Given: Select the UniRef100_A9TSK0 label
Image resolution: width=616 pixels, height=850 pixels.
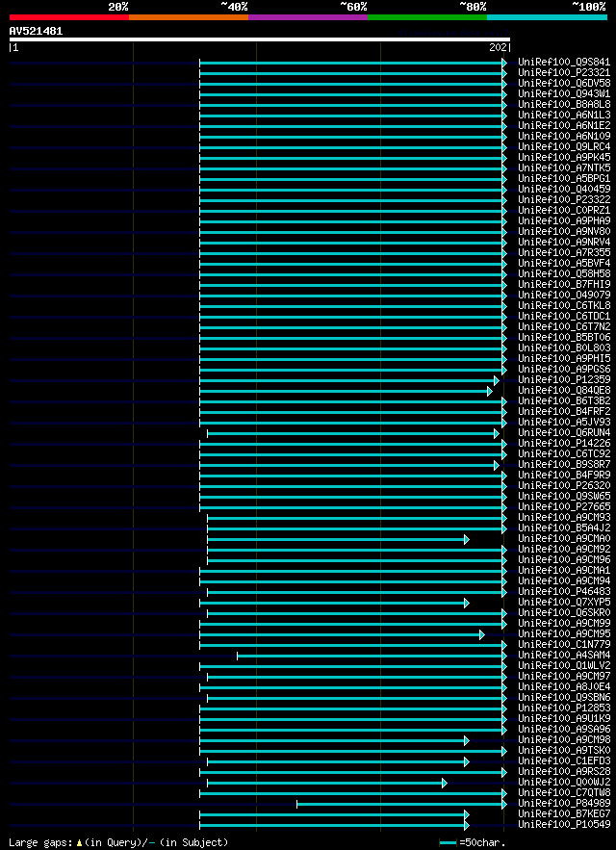Looking at the screenshot, I should (564, 750).
